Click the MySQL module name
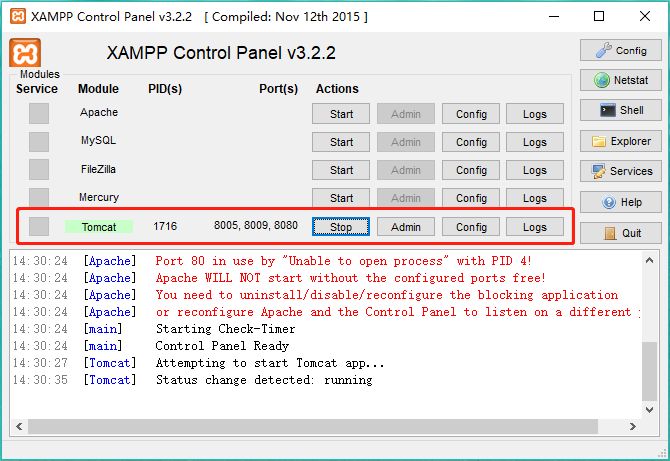This screenshot has width=670, height=461. 98,141
